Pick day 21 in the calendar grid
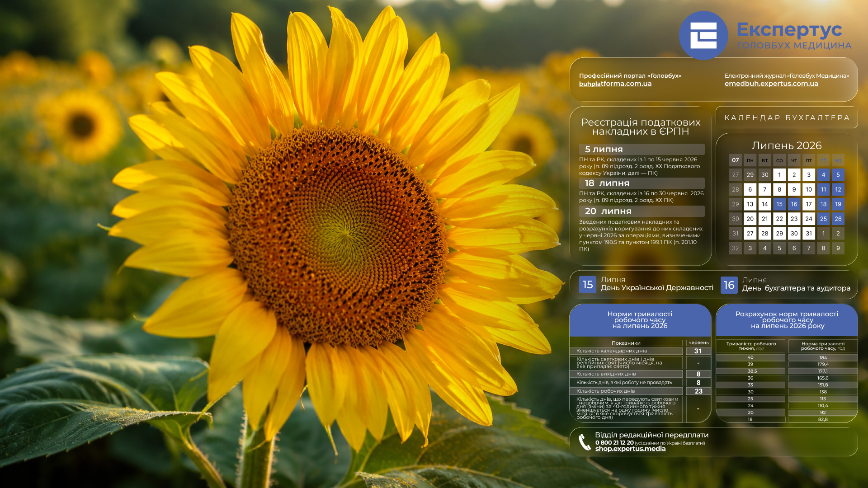 click(765, 219)
